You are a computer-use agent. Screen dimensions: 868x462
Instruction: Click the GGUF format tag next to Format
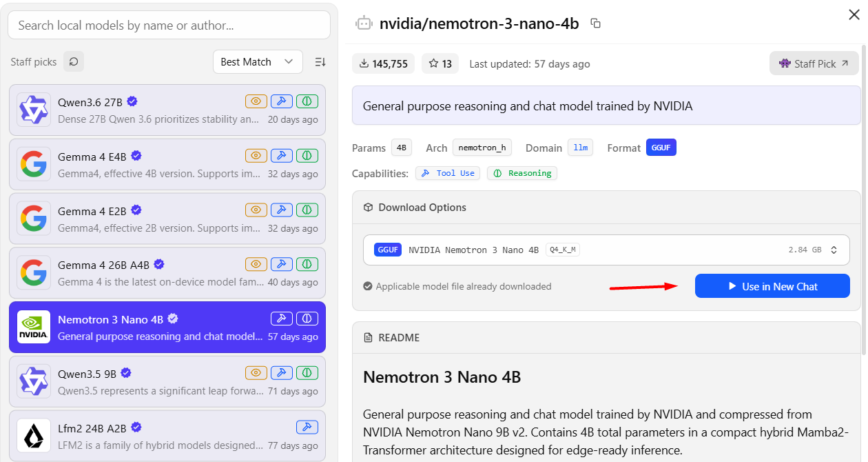pyautogui.click(x=661, y=148)
